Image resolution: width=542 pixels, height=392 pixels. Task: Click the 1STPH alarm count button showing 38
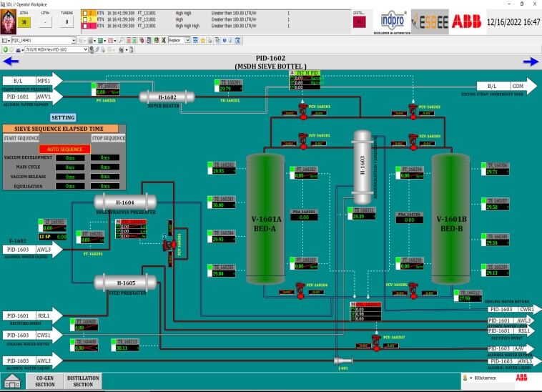pyautogui.click(x=24, y=21)
